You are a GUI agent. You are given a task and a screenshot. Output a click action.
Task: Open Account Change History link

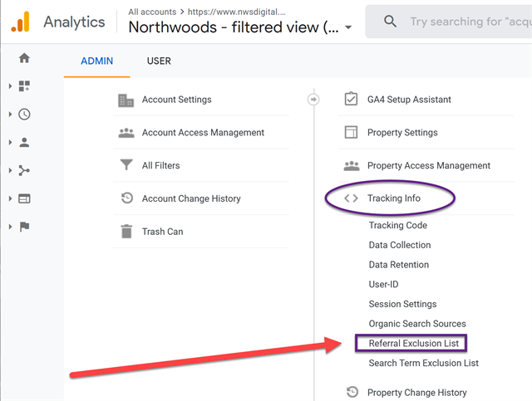tap(191, 198)
